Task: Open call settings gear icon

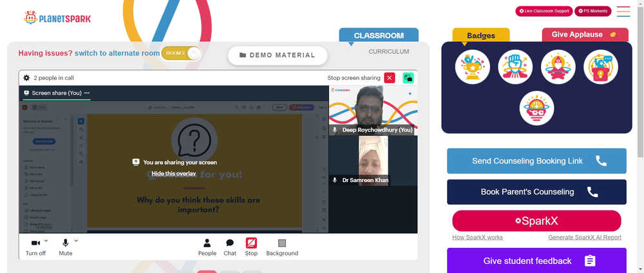Action: coord(26,78)
